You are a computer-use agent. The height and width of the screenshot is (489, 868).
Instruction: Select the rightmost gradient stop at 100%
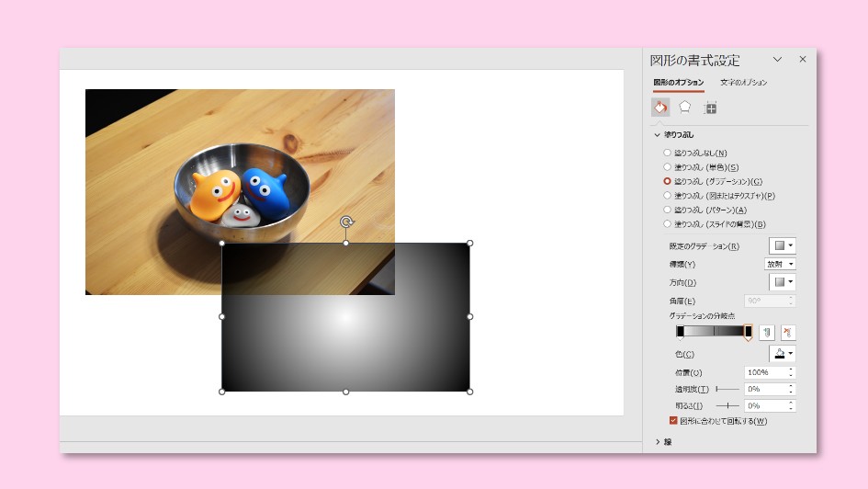pyautogui.click(x=748, y=332)
